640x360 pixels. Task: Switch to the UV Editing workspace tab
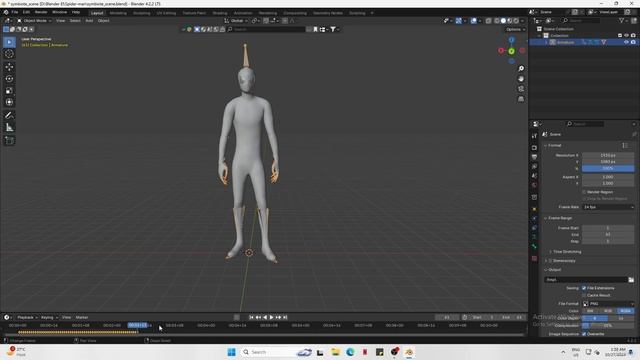click(166, 13)
